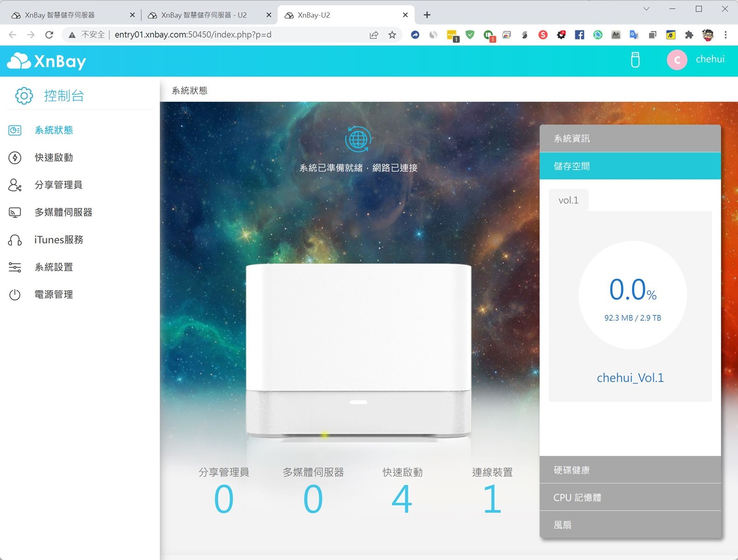Click the Power Management power icon
Viewport: 738px width, 560px height.
point(15,295)
